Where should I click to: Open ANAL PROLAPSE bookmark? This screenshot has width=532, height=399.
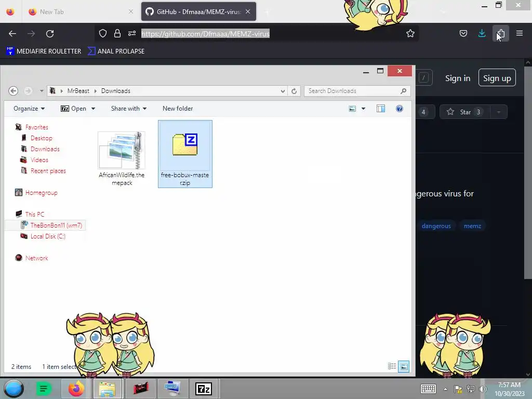(x=116, y=51)
